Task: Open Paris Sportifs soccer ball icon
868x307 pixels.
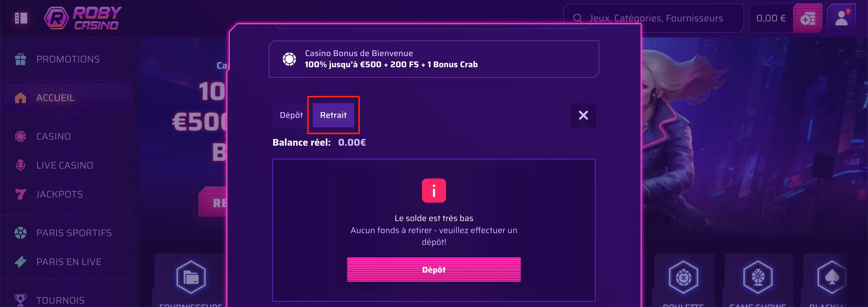Action: click(x=20, y=233)
